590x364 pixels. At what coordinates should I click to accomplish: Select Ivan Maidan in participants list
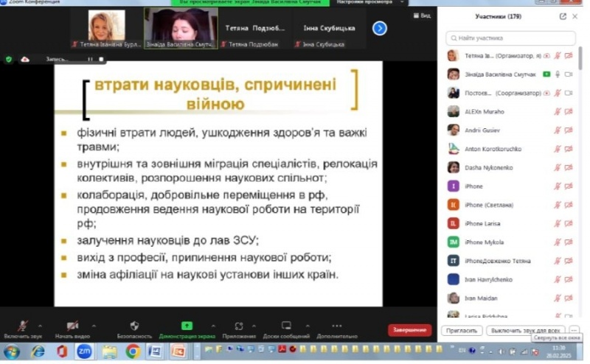pos(510,298)
